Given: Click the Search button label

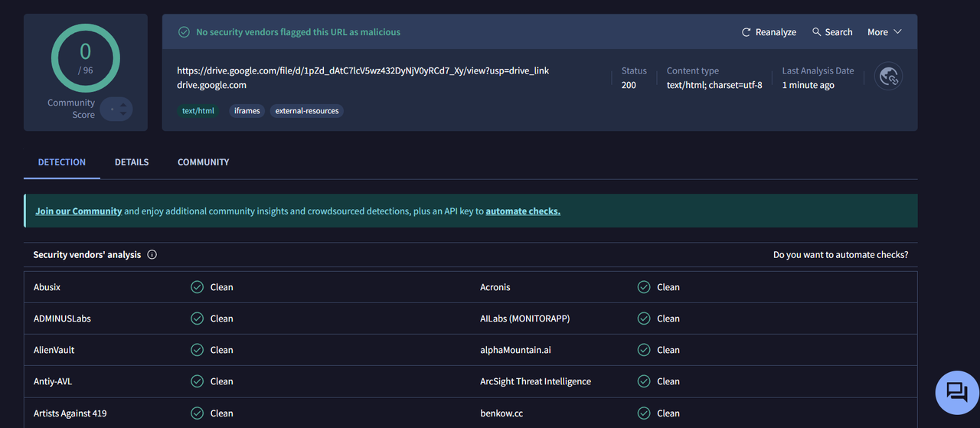Looking at the screenshot, I should [x=838, y=32].
